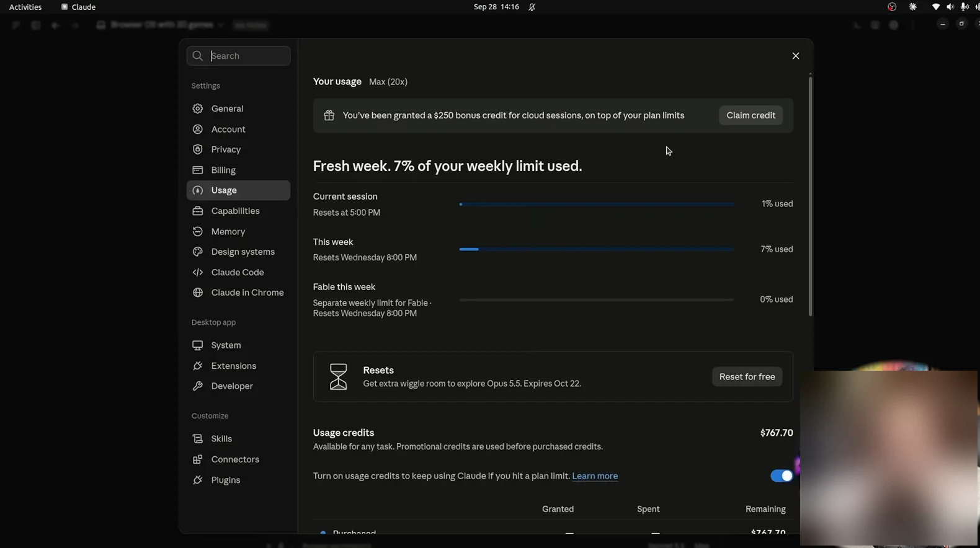The width and height of the screenshot is (980, 548).
Task: Close the settings dialog
Action: click(x=796, y=56)
